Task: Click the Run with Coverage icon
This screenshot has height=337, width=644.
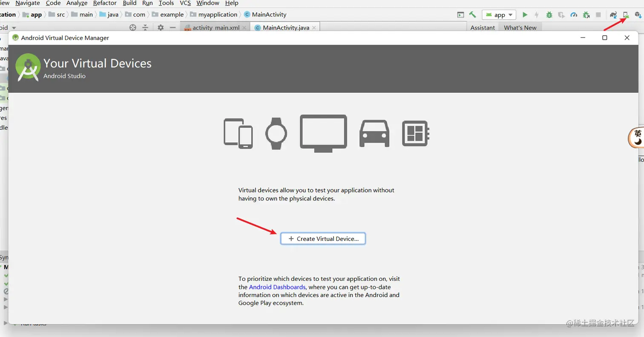Action: pyautogui.click(x=561, y=15)
